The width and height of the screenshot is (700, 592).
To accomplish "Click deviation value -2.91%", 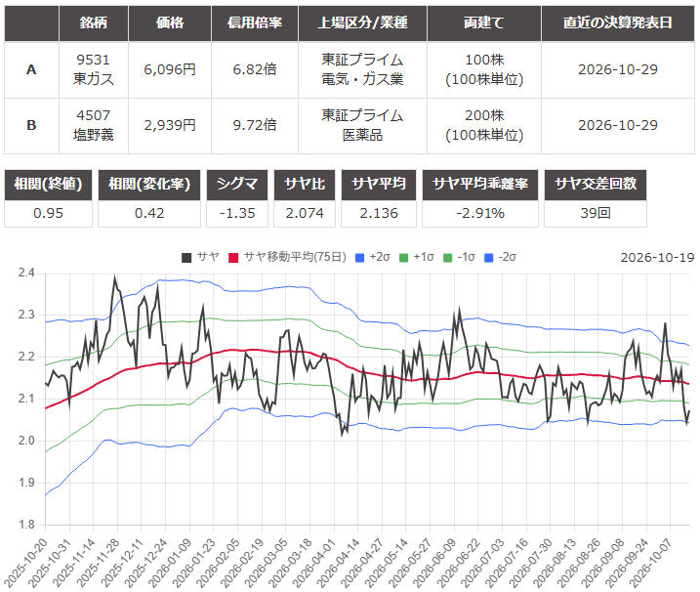I will pyautogui.click(x=480, y=214).
